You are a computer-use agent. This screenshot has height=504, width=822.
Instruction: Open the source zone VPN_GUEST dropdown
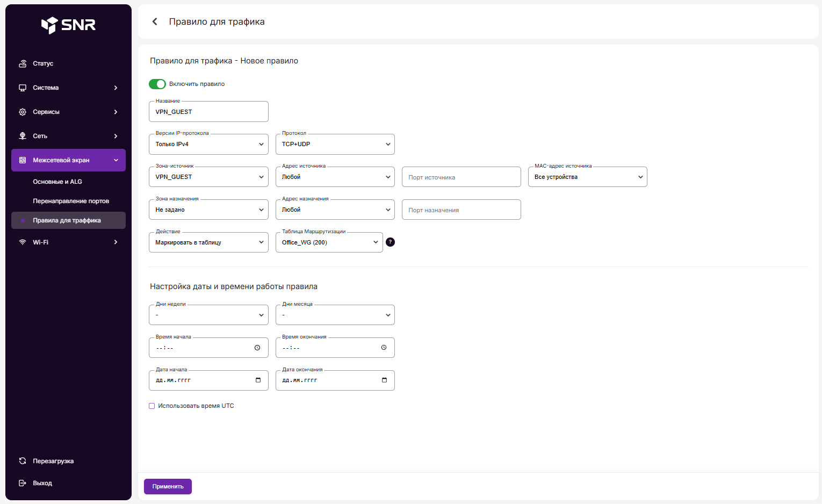point(208,177)
